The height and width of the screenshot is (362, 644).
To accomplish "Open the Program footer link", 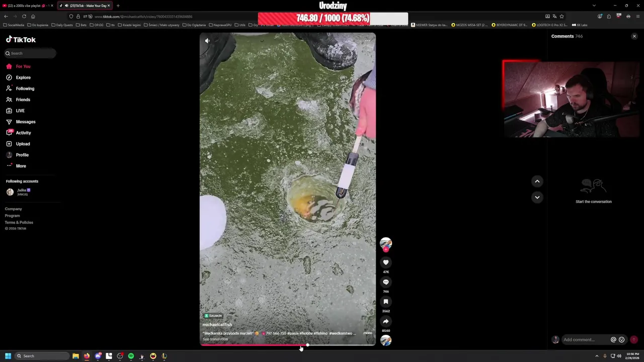I will (x=13, y=216).
